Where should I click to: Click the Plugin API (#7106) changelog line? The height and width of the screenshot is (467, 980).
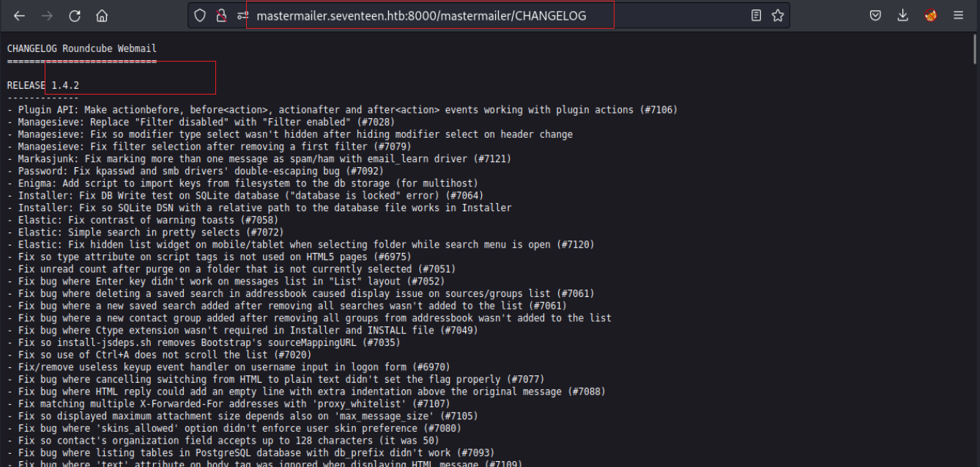point(342,110)
